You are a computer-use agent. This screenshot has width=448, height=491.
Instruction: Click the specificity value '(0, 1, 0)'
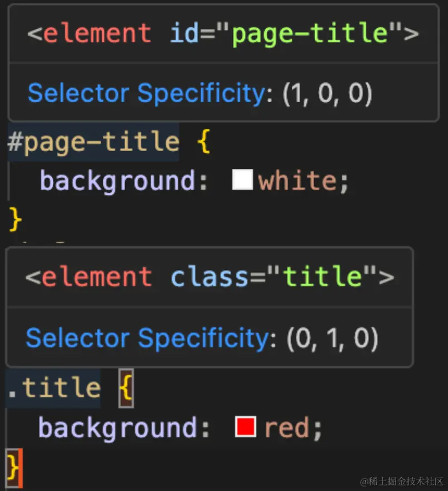pyautogui.click(x=332, y=339)
